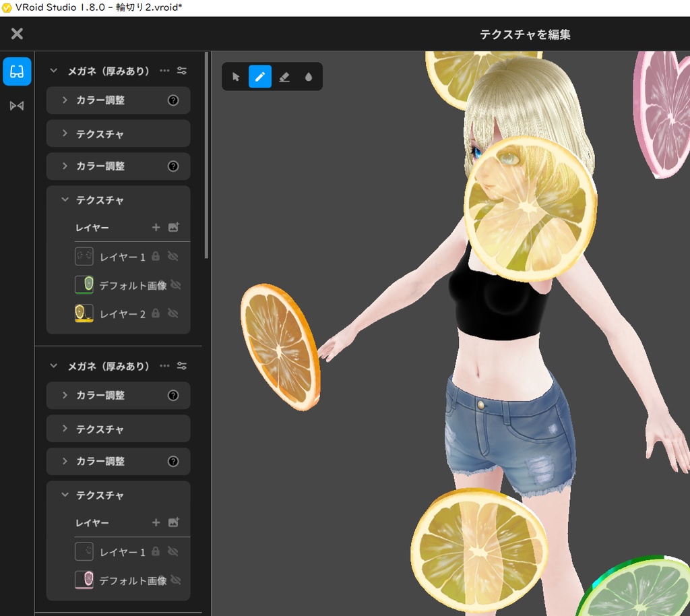Open slider settings of the second メガネ（厚みあり）
Viewport: 690px width, 616px height.
point(182,366)
